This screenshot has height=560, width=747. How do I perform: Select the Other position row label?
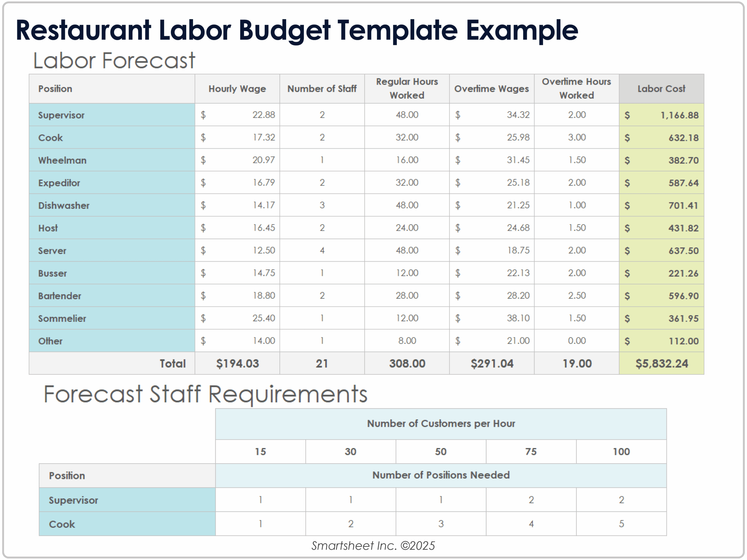[51, 341]
